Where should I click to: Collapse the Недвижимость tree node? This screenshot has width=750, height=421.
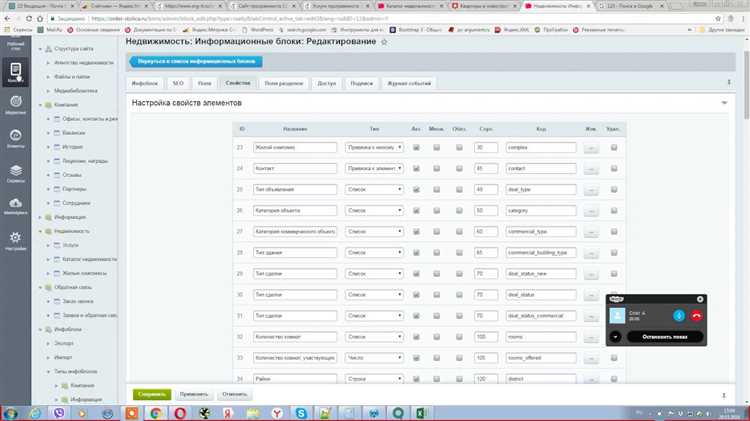tap(40, 232)
